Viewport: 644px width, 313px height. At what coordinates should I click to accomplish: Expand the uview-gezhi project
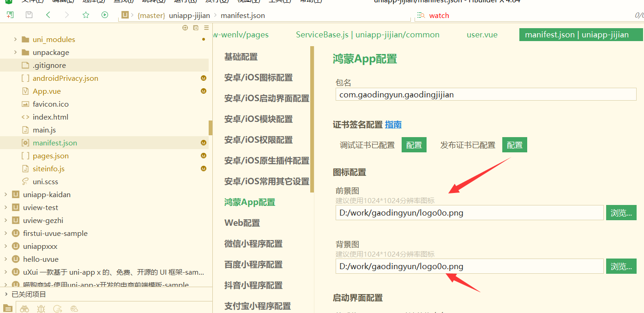coord(6,220)
